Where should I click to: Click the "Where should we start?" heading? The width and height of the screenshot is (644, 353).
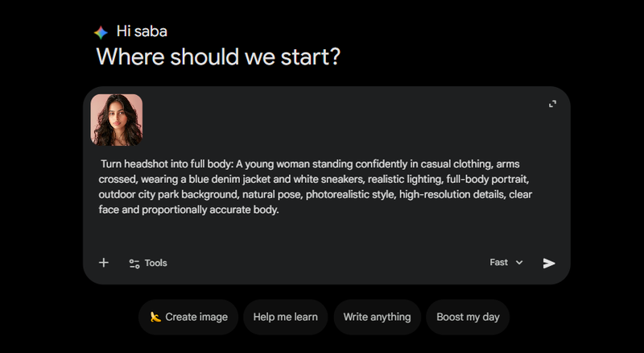point(218,57)
